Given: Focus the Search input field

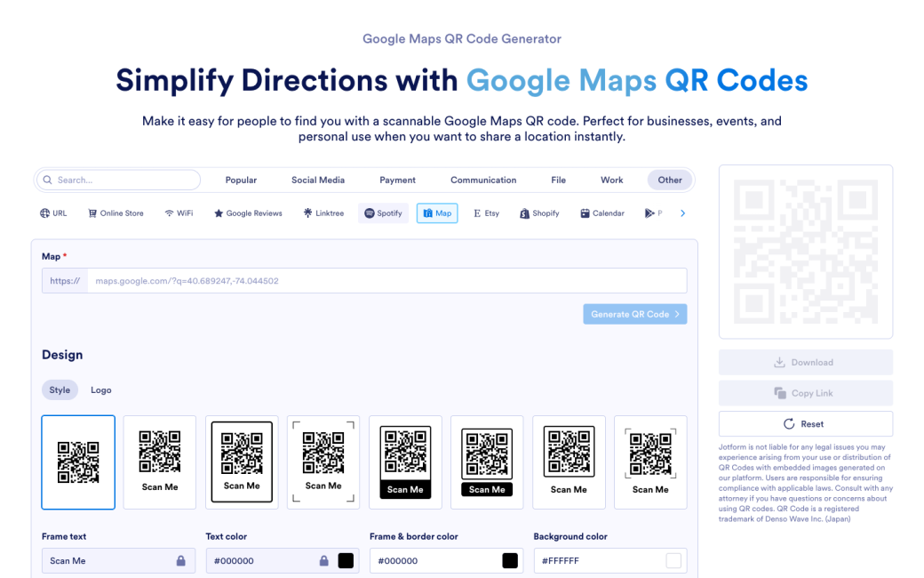Looking at the screenshot, I should pos(119,180).
